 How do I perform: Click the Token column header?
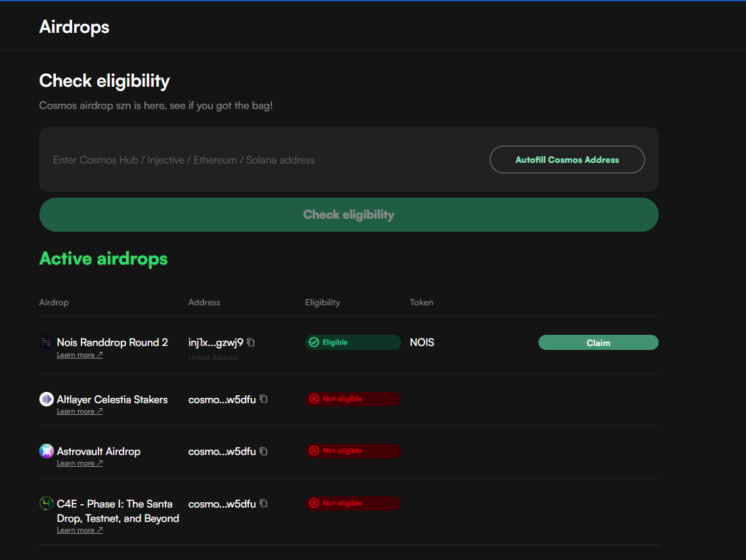tap(422, 302)
